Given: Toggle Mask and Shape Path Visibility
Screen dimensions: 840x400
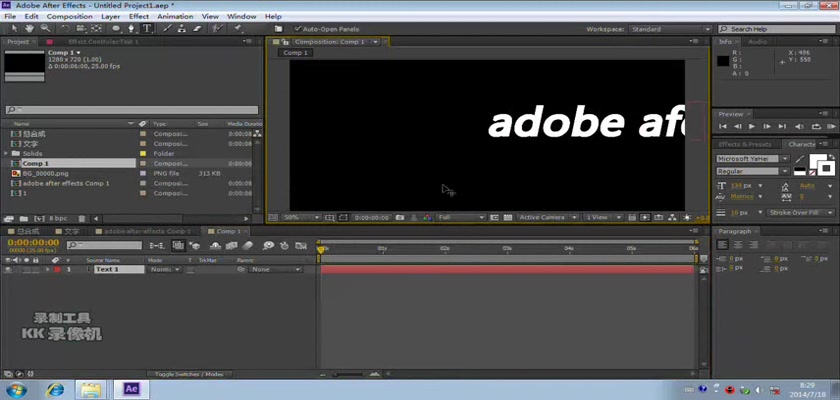Looking at the screenshot, I should pyautogui.click(x=343, y=217).
